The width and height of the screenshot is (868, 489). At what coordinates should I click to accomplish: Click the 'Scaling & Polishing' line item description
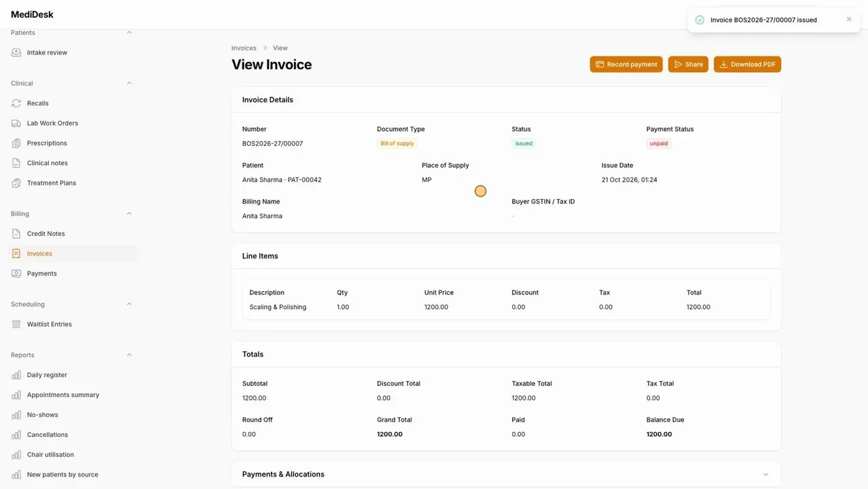(x=278, y=307)
